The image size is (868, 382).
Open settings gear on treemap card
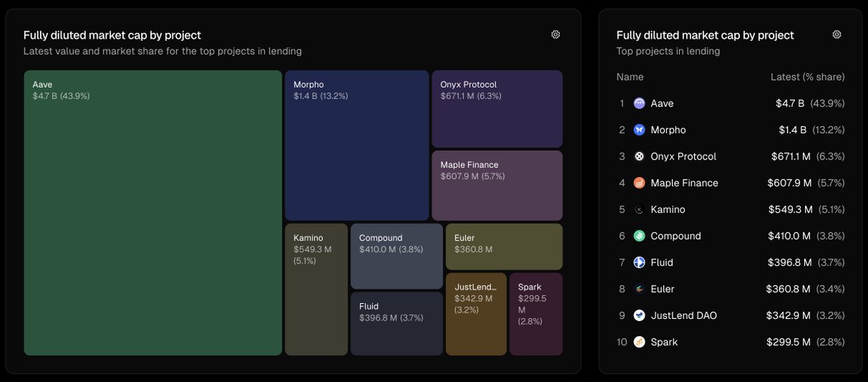coord(555,34)
